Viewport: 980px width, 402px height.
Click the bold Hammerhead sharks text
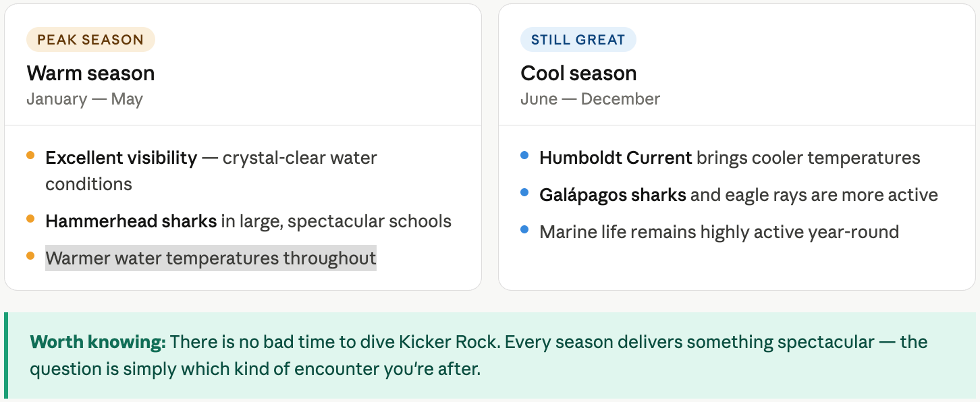131,221
